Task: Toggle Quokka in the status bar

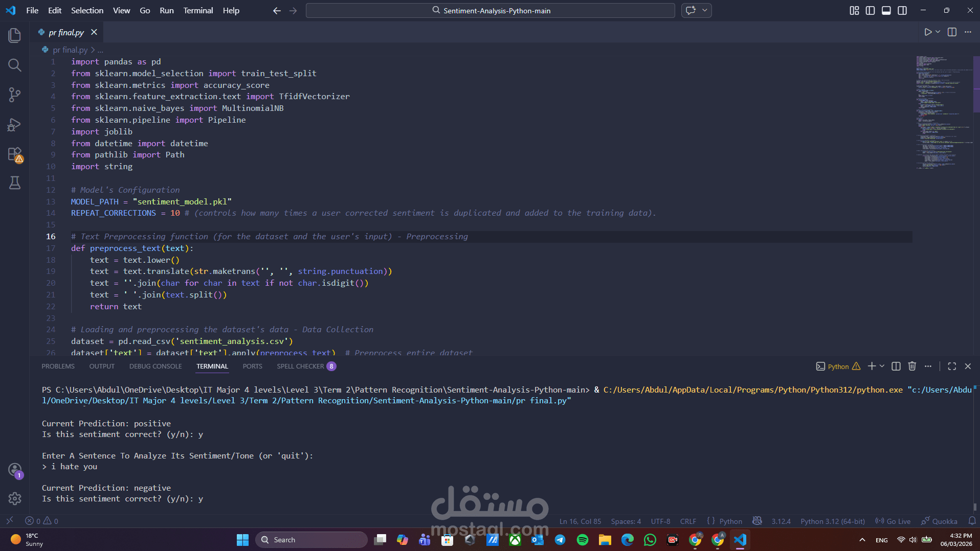Action: [940, 521]
